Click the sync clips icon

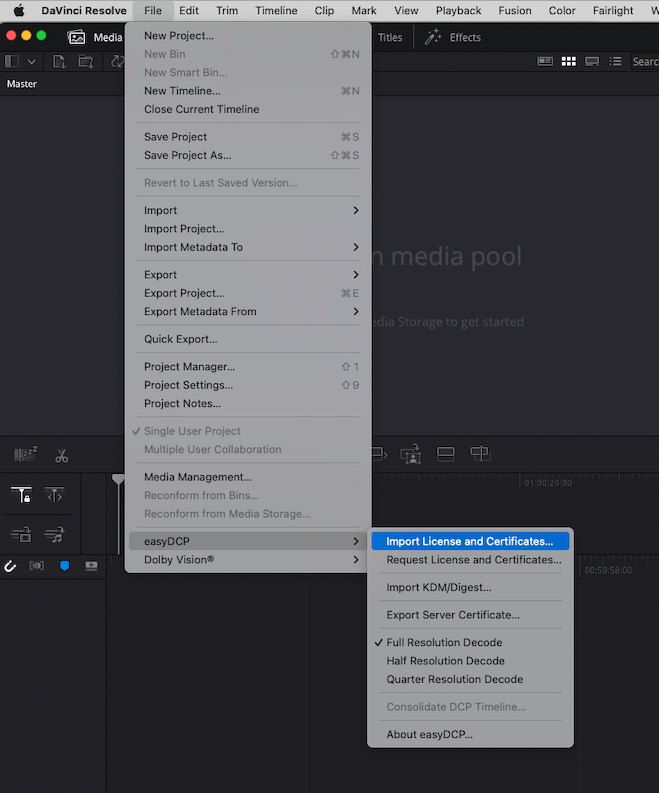(117, 62)
